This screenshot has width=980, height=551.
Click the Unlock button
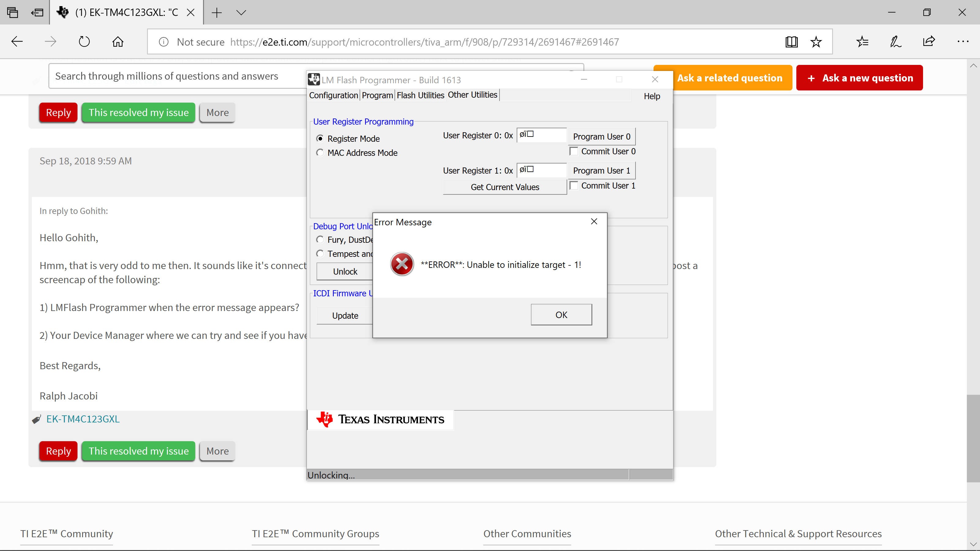click(345, 271)
